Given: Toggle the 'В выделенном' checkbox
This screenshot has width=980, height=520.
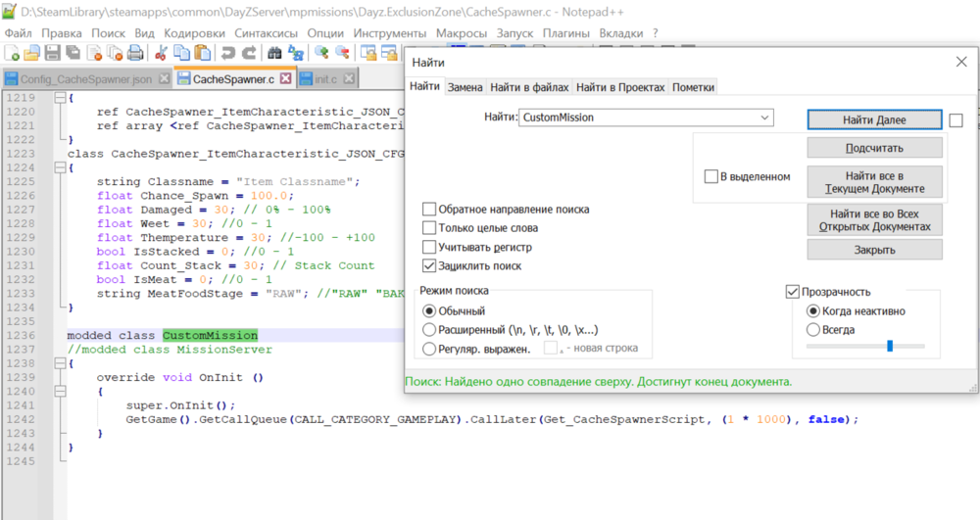Looking at the screenshot, I should click(710, 176).
